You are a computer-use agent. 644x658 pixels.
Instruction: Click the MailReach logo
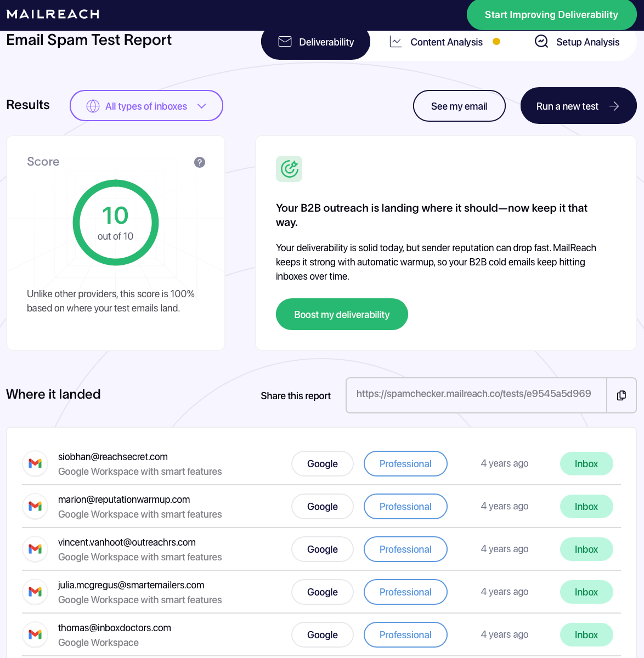[x=52, y=15]
